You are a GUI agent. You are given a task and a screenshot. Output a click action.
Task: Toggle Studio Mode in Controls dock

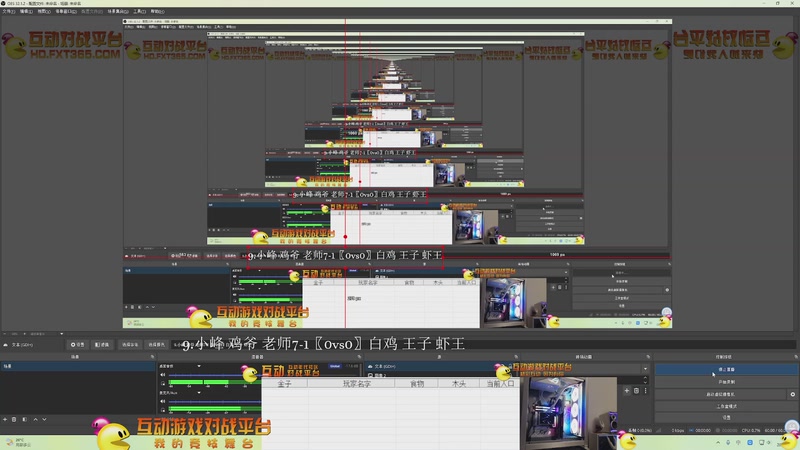click(727, 406)
